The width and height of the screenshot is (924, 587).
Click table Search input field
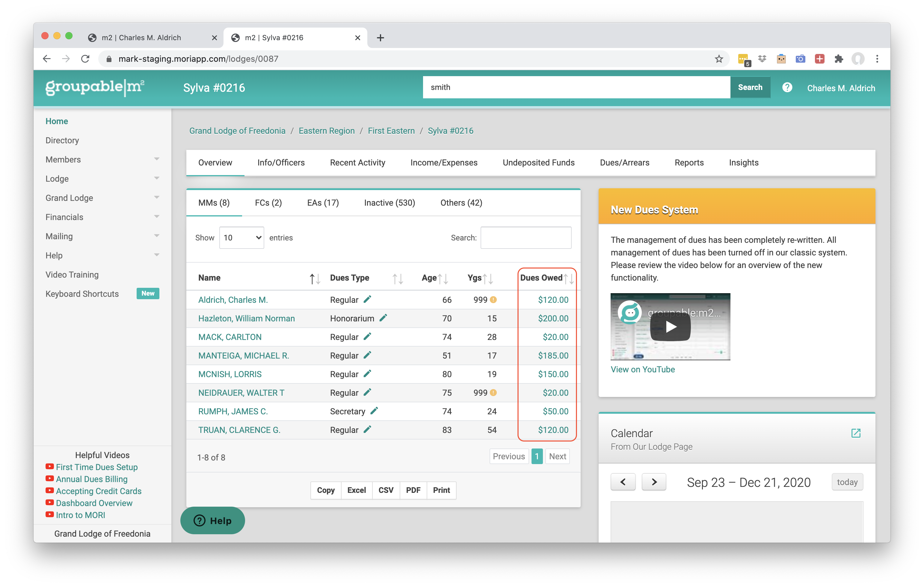pyautogui.click(x=526, y=238)
